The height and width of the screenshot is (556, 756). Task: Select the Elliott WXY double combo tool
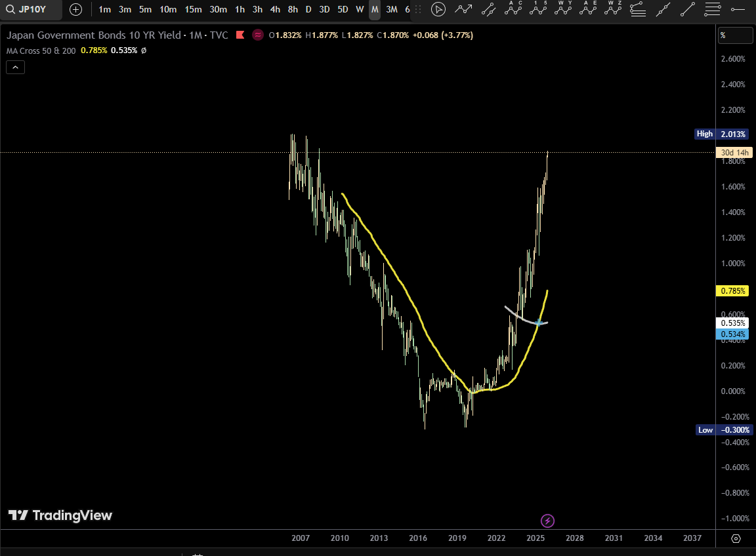pos(562,8)
